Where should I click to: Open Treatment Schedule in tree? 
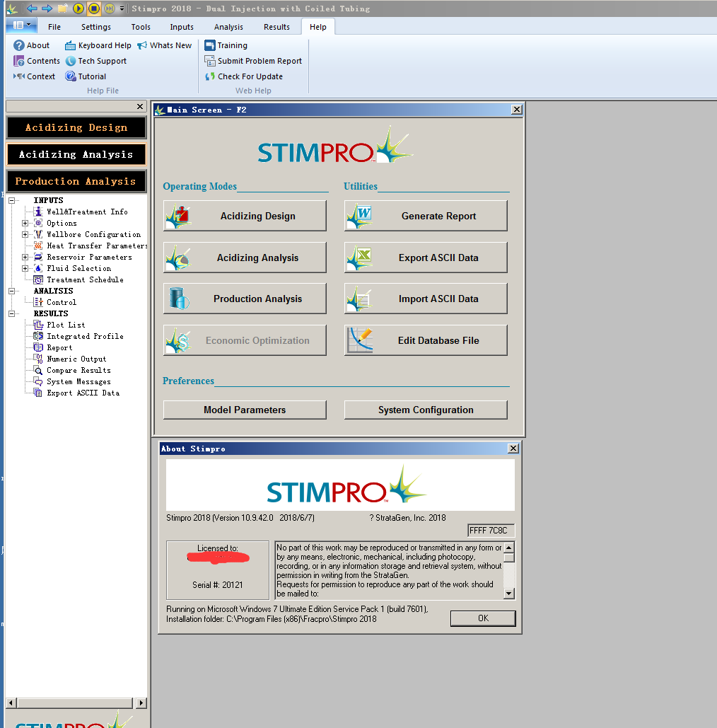[x=85, y=279]
